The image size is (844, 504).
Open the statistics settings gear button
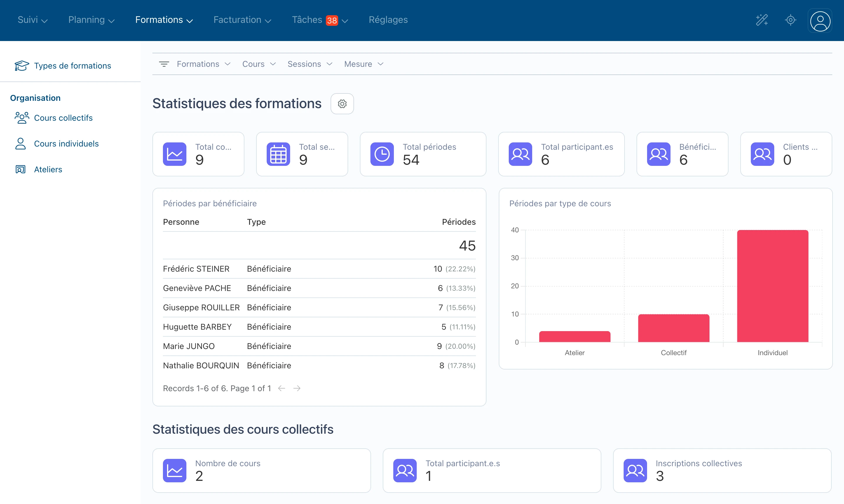pyautogui.click(x=342, y=104)
